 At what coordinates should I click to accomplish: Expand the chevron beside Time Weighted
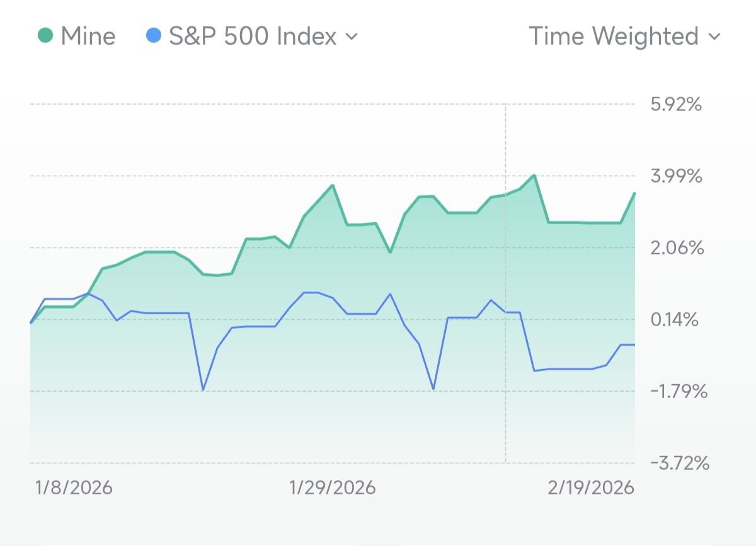(714, 37)
